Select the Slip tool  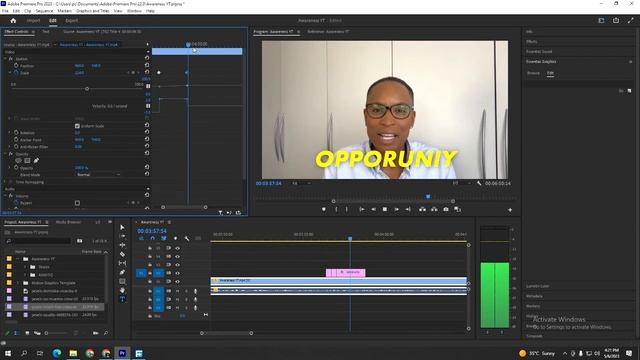(122, 263)
